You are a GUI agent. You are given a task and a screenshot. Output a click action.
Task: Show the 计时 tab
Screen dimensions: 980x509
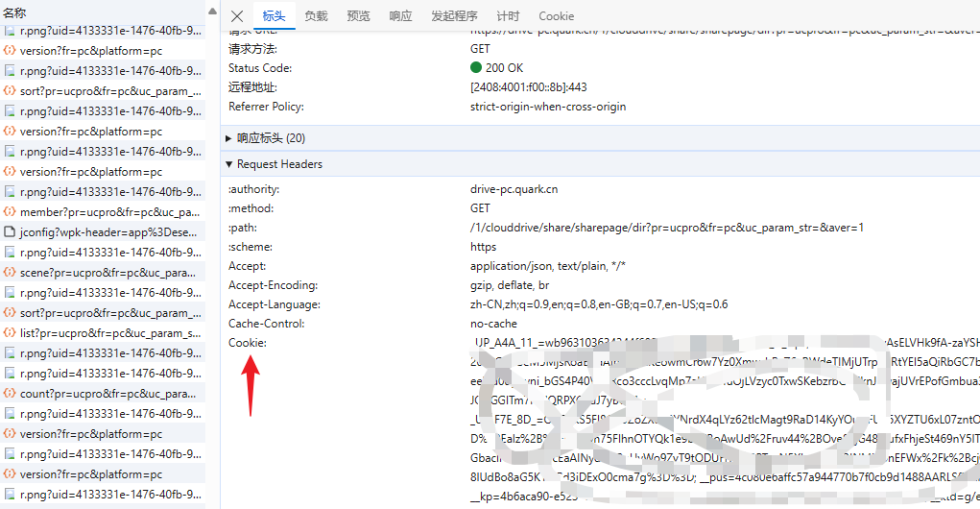pos(508,16)
